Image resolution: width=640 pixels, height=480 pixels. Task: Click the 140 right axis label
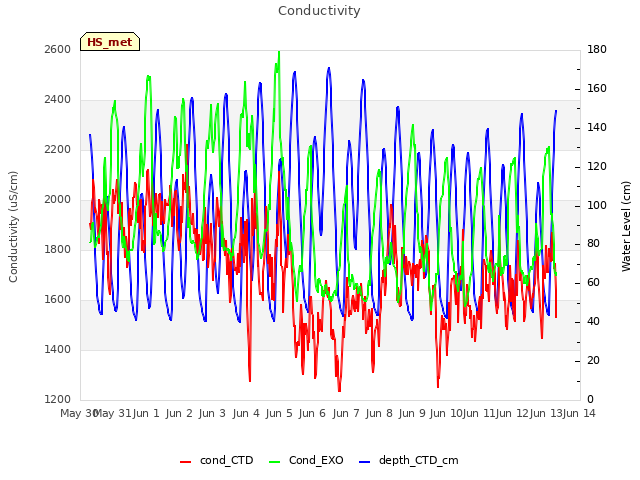597,127
